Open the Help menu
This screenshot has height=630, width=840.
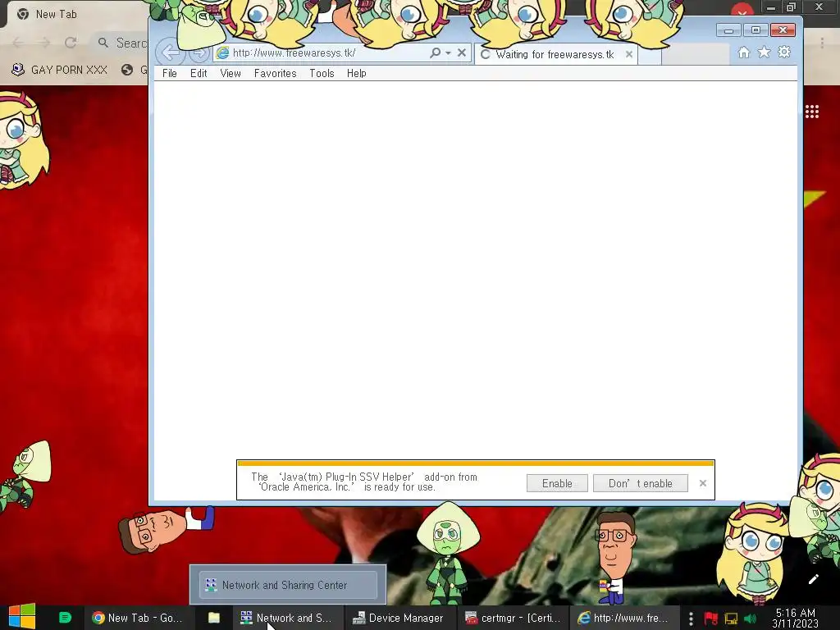click(356, 73)
